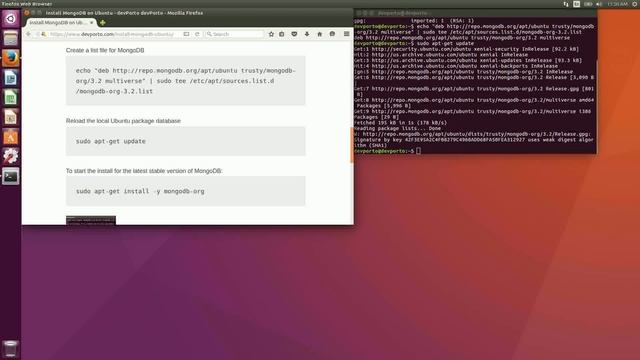640x360 pixels.
Task: Click the sudo apt-get install mongodb-org command
Action: click(x=140, y=191)
